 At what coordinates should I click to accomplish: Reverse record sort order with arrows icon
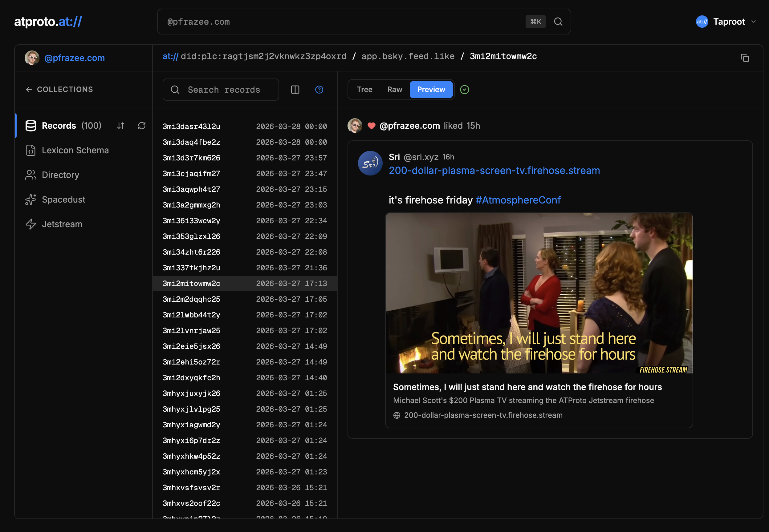[121, 126]
